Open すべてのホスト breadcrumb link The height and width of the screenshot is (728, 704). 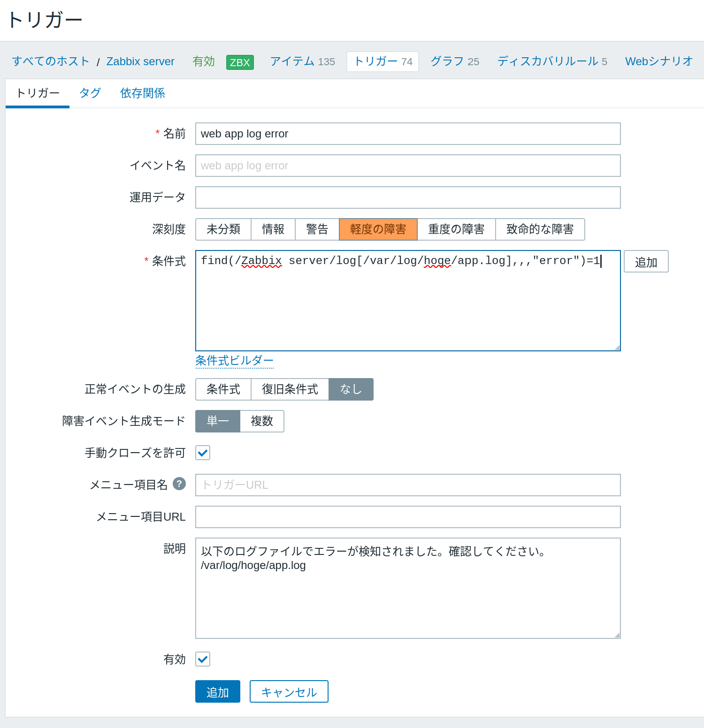tap(51, 61)
